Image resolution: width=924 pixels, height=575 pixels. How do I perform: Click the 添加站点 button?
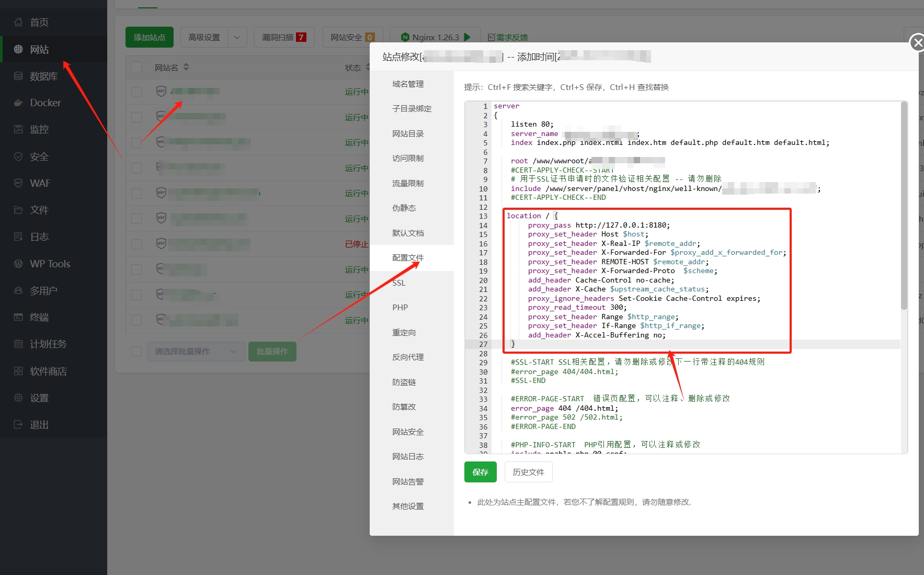[x=149, y=37]
